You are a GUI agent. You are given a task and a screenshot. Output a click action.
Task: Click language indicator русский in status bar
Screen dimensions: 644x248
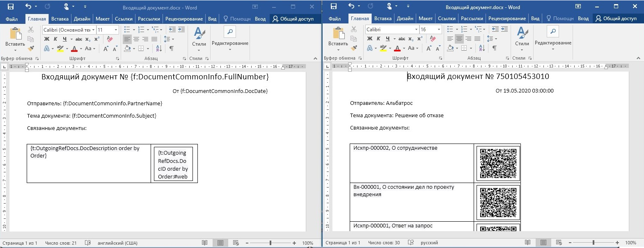coord(429,243)
